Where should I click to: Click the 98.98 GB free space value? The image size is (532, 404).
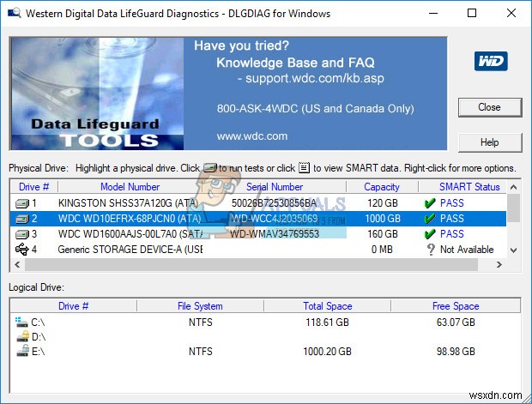(456, 352)
